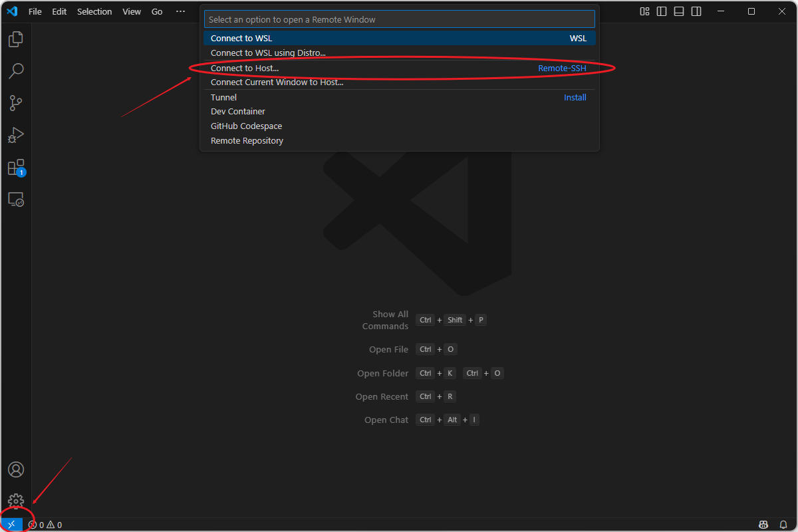Select Connect to Host option

tap(399, 68)
